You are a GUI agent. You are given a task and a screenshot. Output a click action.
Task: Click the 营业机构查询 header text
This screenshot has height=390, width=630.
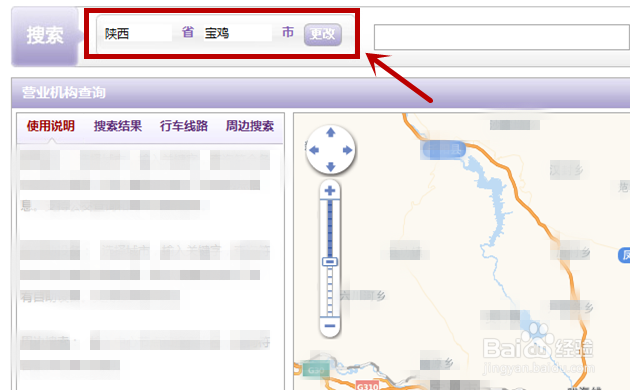(x=63, y=93)
